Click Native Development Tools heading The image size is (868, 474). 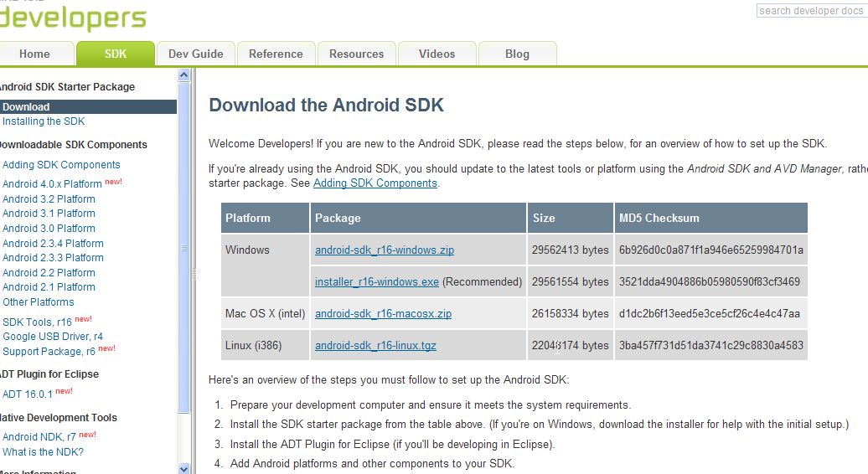click(59, 418)
